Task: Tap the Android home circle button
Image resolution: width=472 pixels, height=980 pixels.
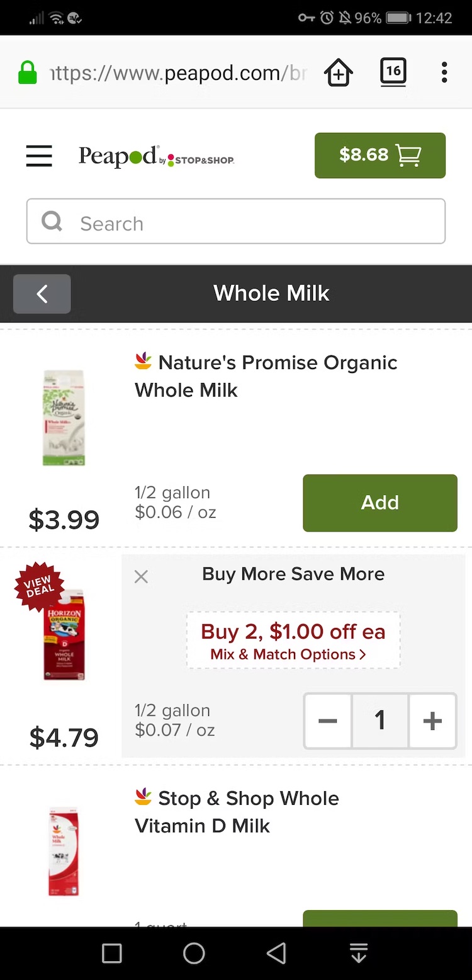Action: click(194, 954)
